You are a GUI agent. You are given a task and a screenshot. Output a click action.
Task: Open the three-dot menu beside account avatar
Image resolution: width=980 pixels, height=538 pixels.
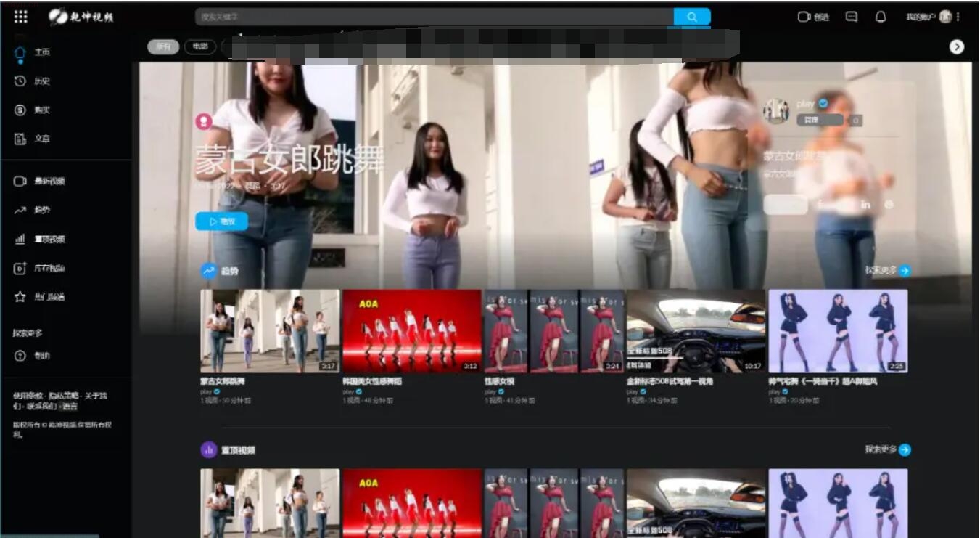[x=958, y=17]
